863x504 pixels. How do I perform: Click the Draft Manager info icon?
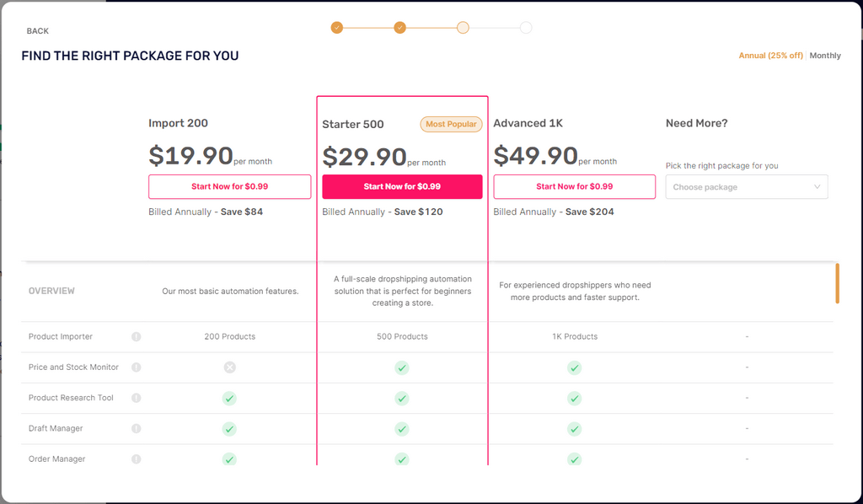(x=136, y=429)
